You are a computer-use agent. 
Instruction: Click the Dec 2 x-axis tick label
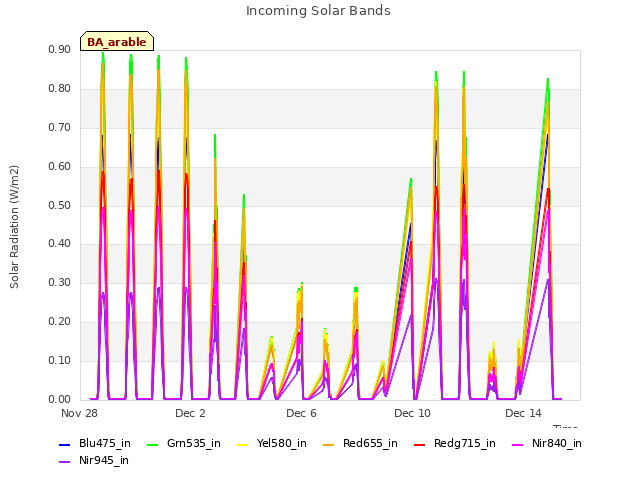tap(190, 413)
